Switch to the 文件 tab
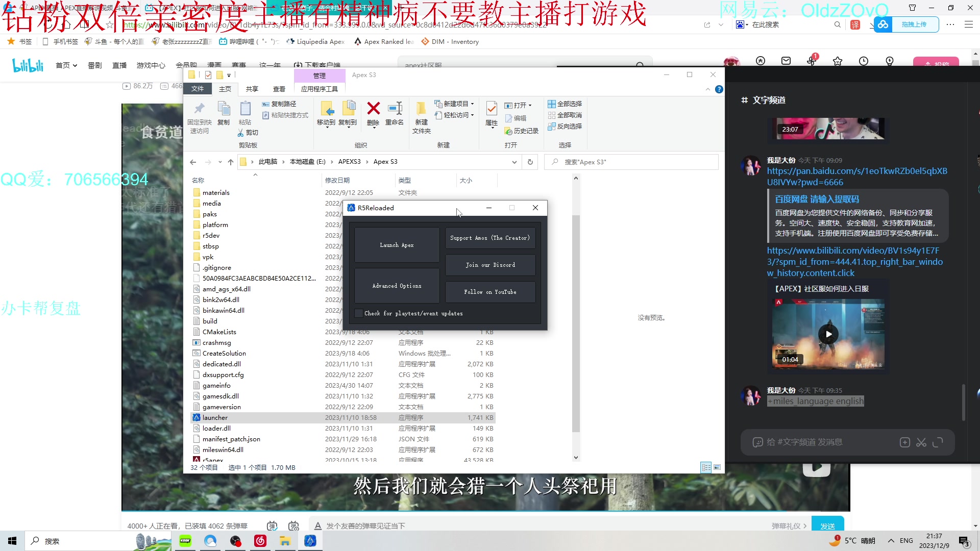This screenshot has width=980, height=551. pos(198,89)
